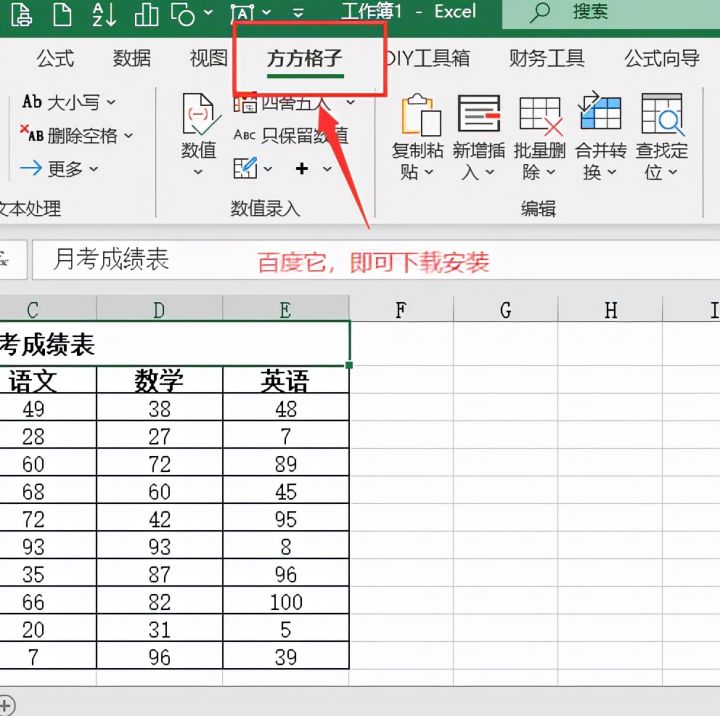Click the plus sign icon in 数值录入
The image size is (720, 716).
pyautogui.click(x=302, y=169)
